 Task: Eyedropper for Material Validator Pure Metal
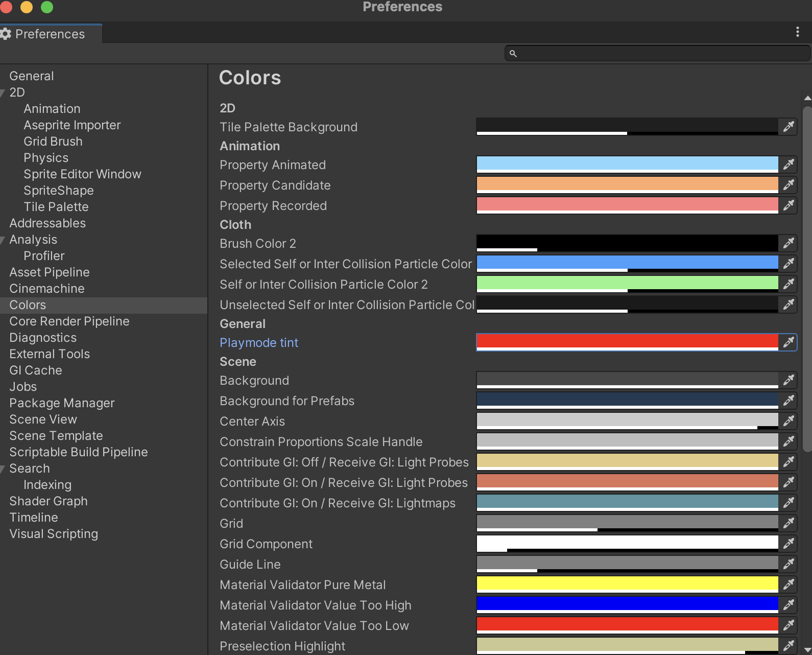[x=789, y=584]
